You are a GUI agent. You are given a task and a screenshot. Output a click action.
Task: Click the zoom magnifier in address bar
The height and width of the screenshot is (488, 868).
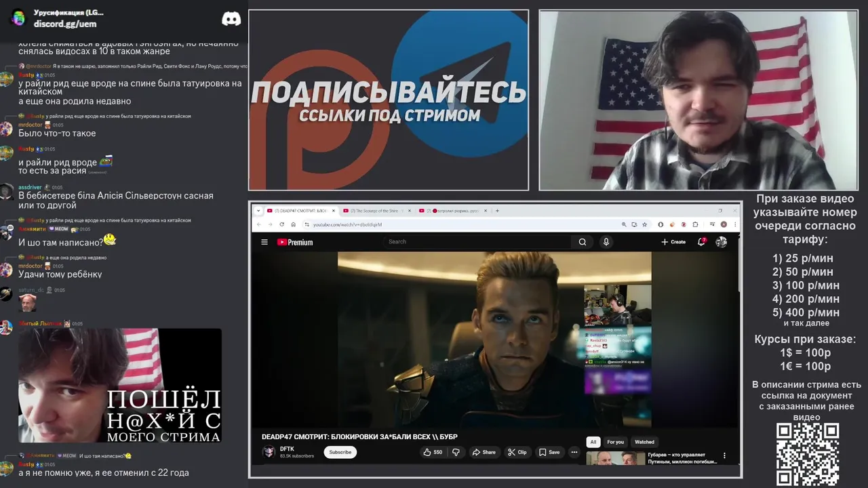(x=624, y=224)
